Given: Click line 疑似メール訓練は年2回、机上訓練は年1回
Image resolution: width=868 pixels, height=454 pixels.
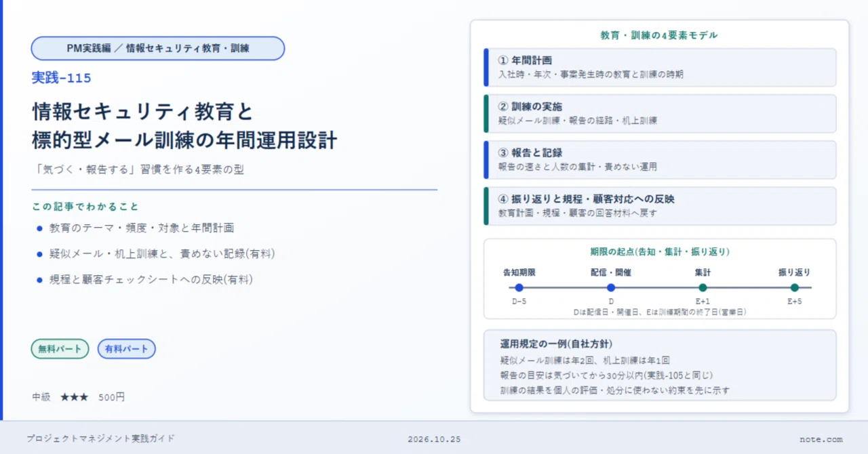Looking at the screenshot, I should [x=585, y=360].
